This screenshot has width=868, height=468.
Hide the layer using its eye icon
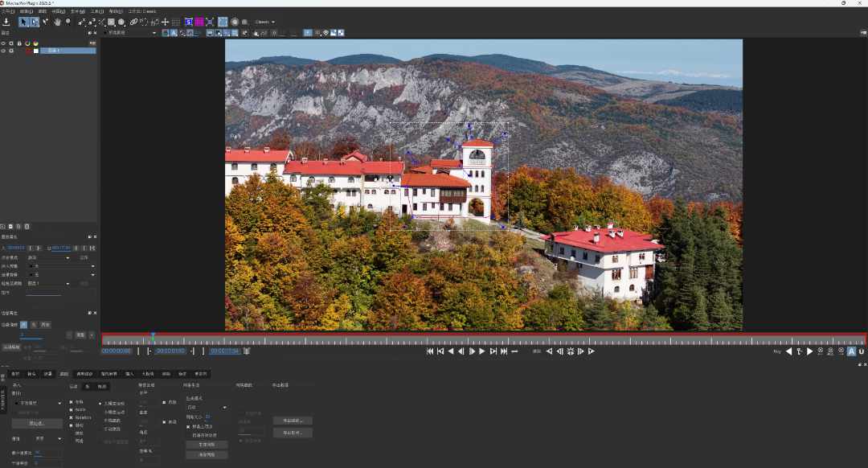[3, 51]
